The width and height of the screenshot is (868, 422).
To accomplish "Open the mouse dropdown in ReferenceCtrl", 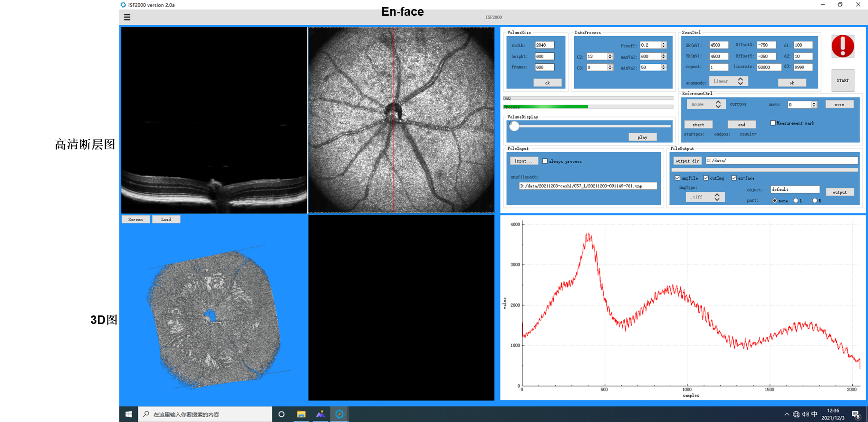I will coord(705,104).
